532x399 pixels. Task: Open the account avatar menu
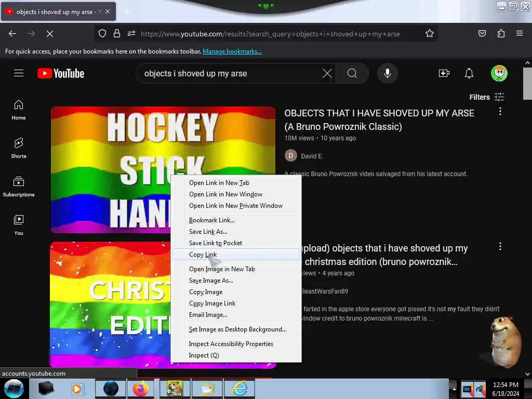pyautogui.click(x=499, y=73)
